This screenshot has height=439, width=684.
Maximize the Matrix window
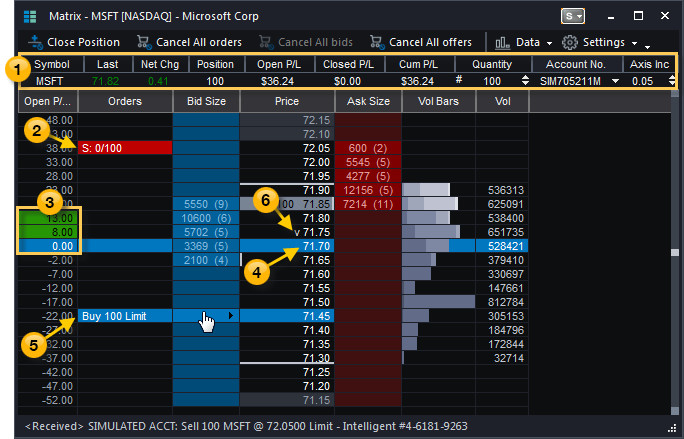(638, 16)
